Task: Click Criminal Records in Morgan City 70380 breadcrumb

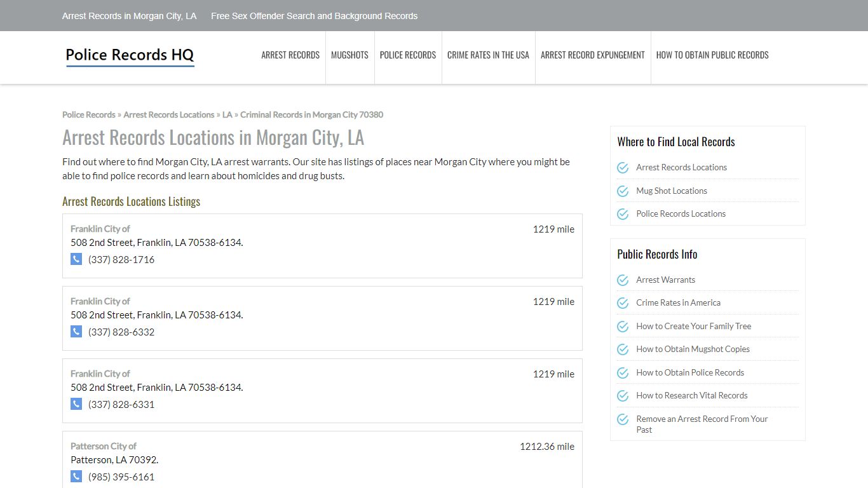Action: tap(312, 115)
